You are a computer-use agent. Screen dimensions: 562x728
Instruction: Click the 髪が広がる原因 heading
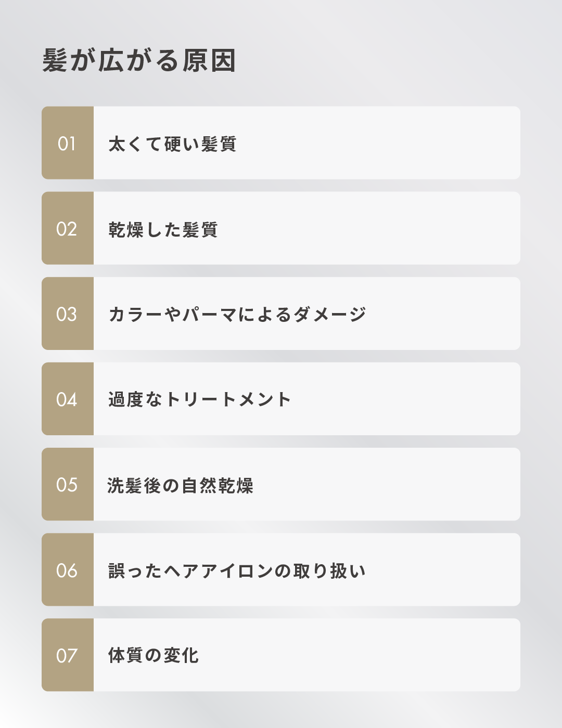click(x=139, y=60)
